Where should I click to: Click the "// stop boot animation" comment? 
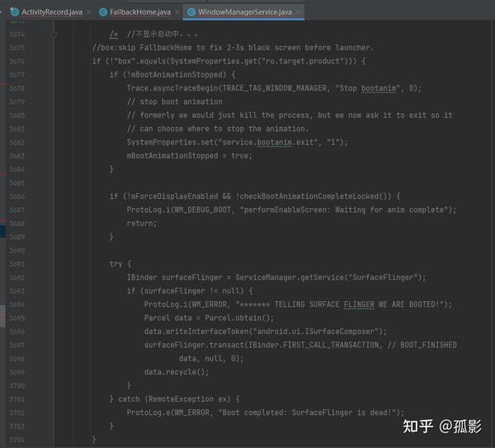[175, 101]
